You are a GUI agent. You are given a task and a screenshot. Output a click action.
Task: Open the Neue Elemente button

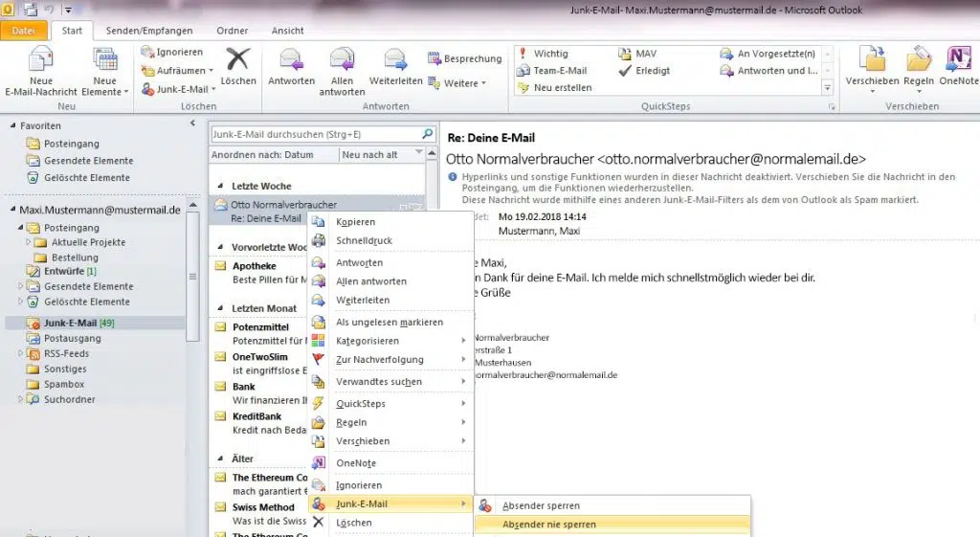coord(105,72)
